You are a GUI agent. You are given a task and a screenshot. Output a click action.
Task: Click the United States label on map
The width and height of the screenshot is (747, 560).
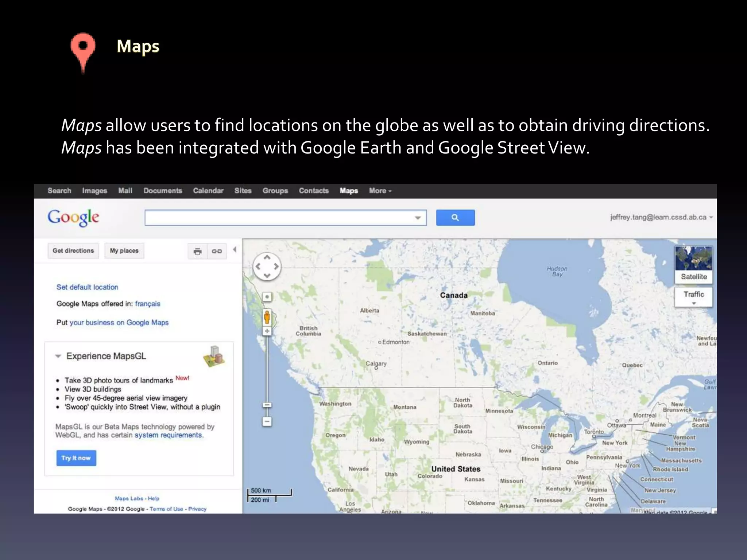(456, 469)
